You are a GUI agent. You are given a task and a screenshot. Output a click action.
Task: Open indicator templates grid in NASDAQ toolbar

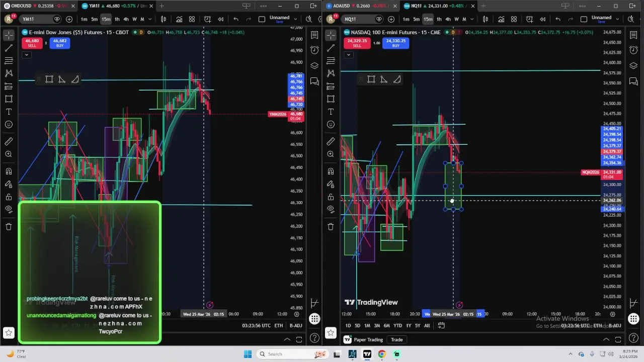514,19
